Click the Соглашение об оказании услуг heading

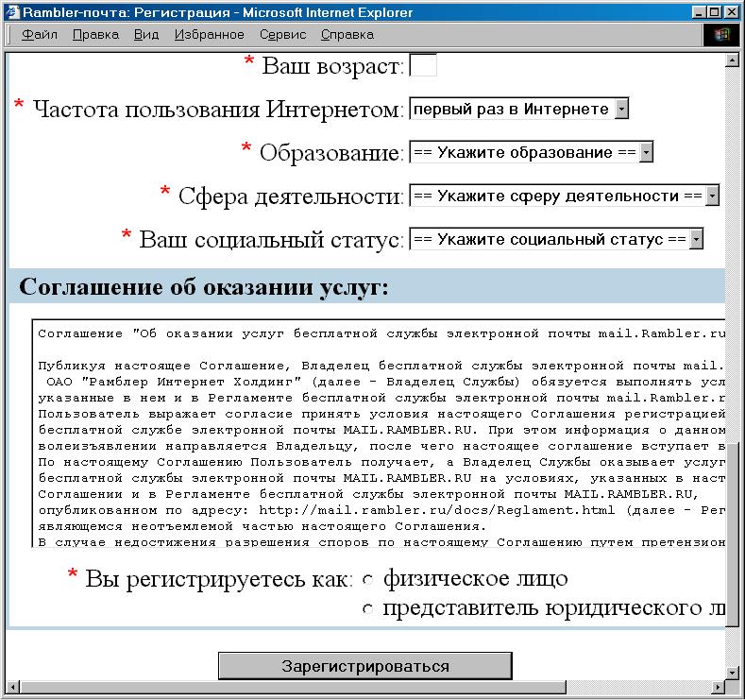204,287
